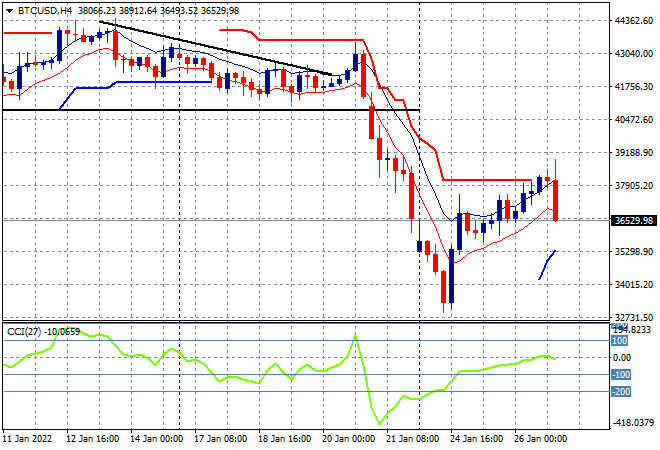Select the 18 Jan 16:00 time label
Screen dimensions: 660x450
(x=285, y=439)
